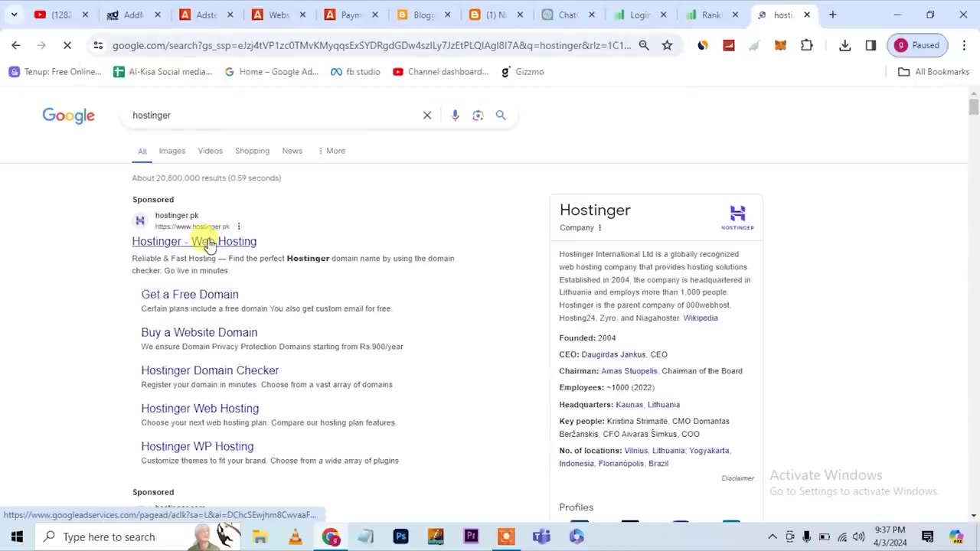Open the Windows Start menu
The height and width of the screenshot is (551, 980).
17,536
